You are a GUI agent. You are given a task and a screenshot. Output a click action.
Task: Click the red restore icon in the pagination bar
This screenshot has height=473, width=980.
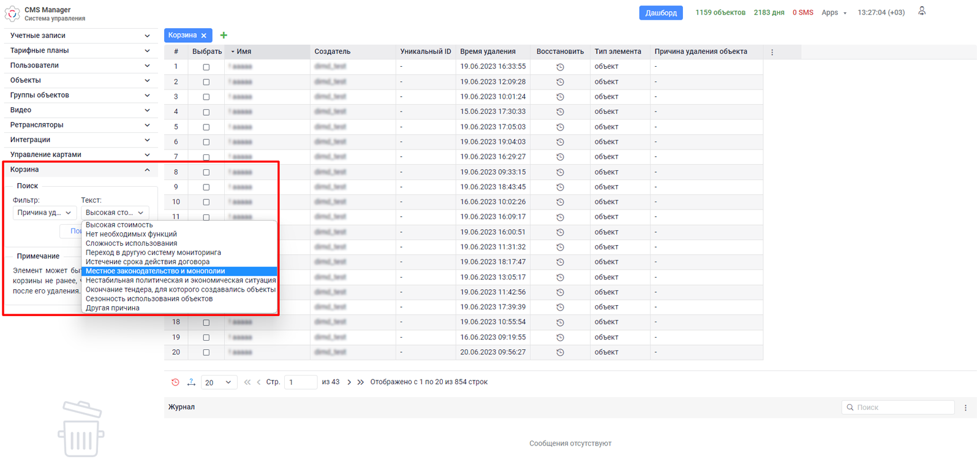point(175,382)
